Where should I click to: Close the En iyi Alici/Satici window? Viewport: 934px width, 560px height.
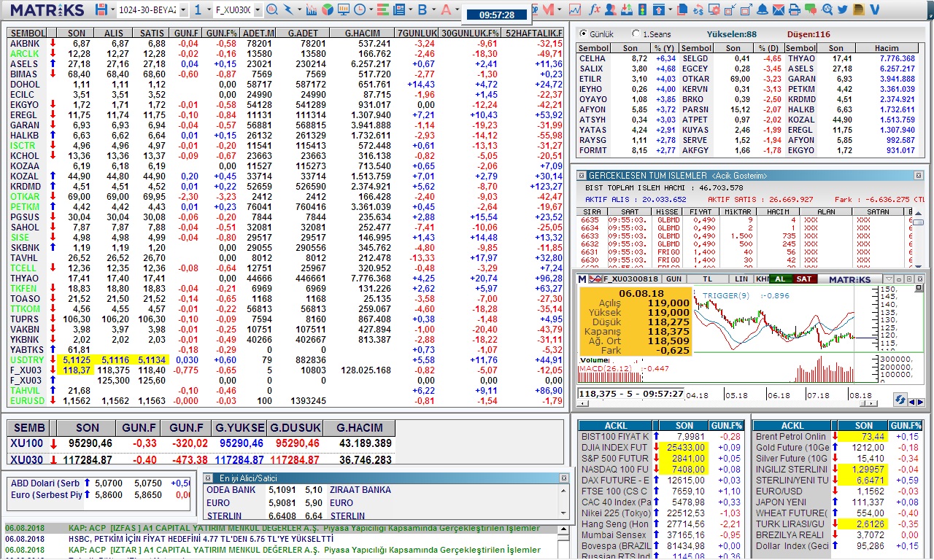[x=563, y=478]
